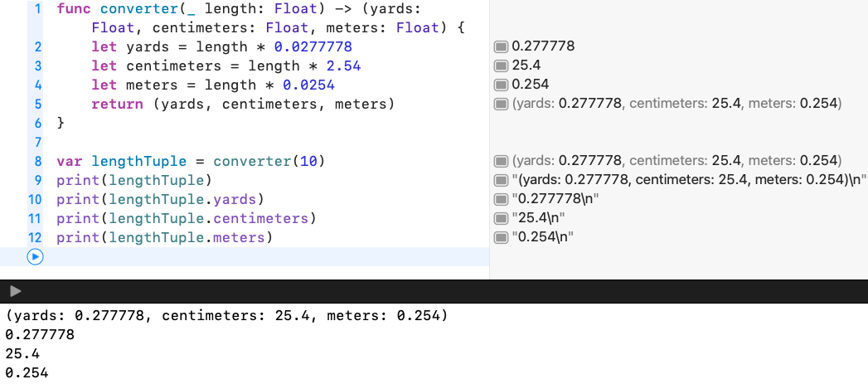Click sidebar result text "25.4\n"
Image resolution: width=868 pixels, height=389 pixels.
click(x=538, y=218)
